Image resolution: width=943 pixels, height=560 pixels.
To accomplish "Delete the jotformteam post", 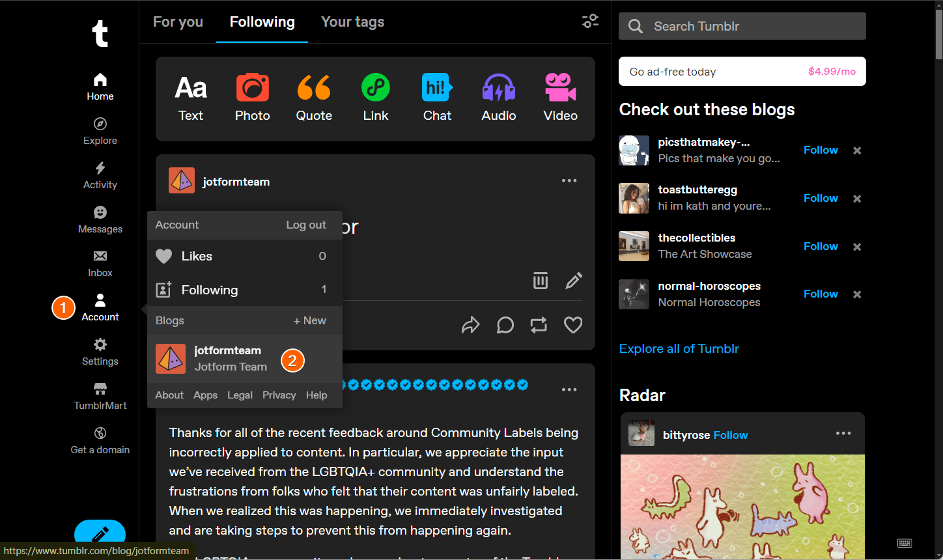I will (541, 280).
